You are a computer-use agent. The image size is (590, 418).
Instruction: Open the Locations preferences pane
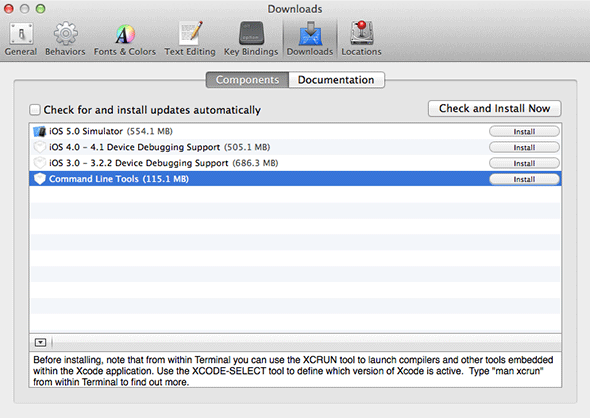click(x=361, y=39)
